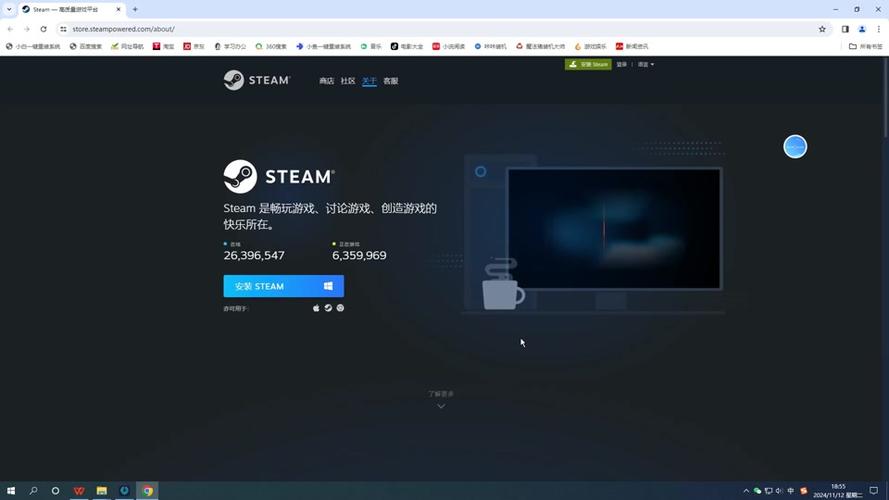Switch to Chrome on the taskbar
Screen dimensions: 889x500
(x=147, y=491)
